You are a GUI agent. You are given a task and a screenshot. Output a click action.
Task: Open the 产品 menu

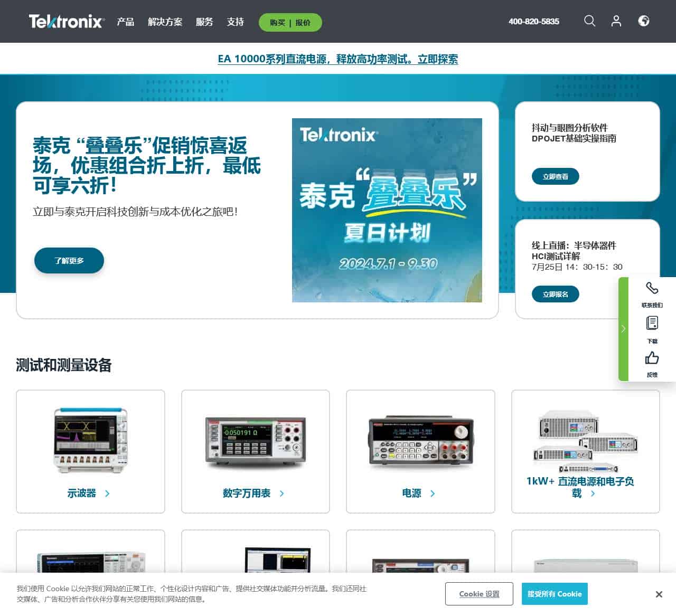point(126,22)
